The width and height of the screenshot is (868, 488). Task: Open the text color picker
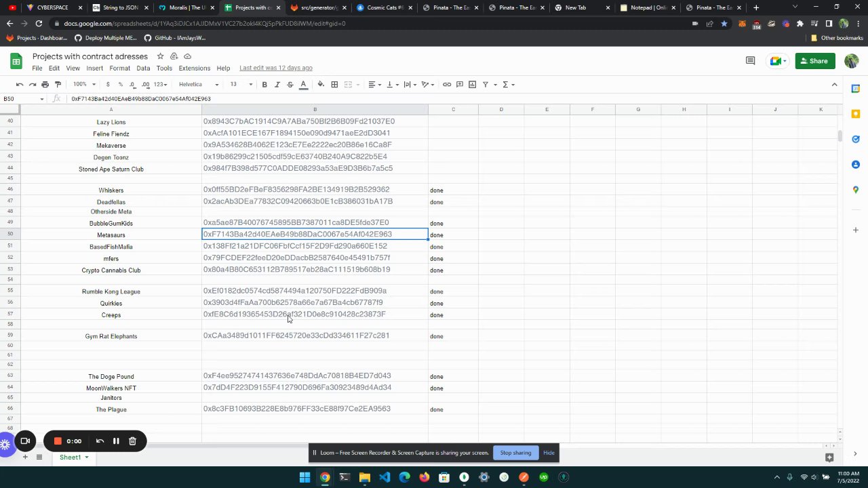pyautogui.click(x=303, y=85)
